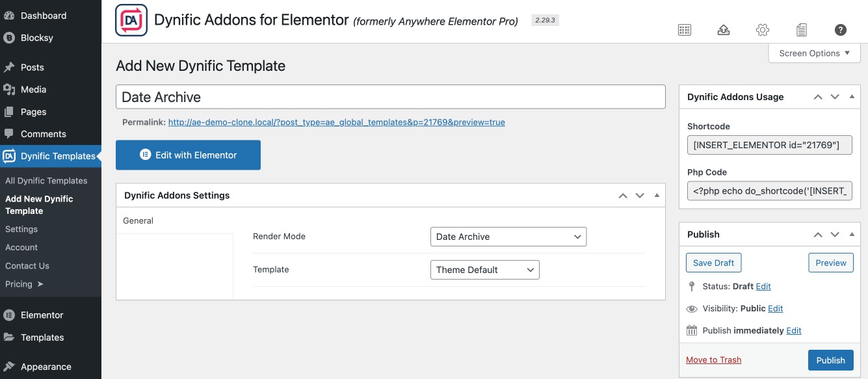Edit the Publish immediately schedule
This screenshot has width=868, height=379.
click(794, 331)
